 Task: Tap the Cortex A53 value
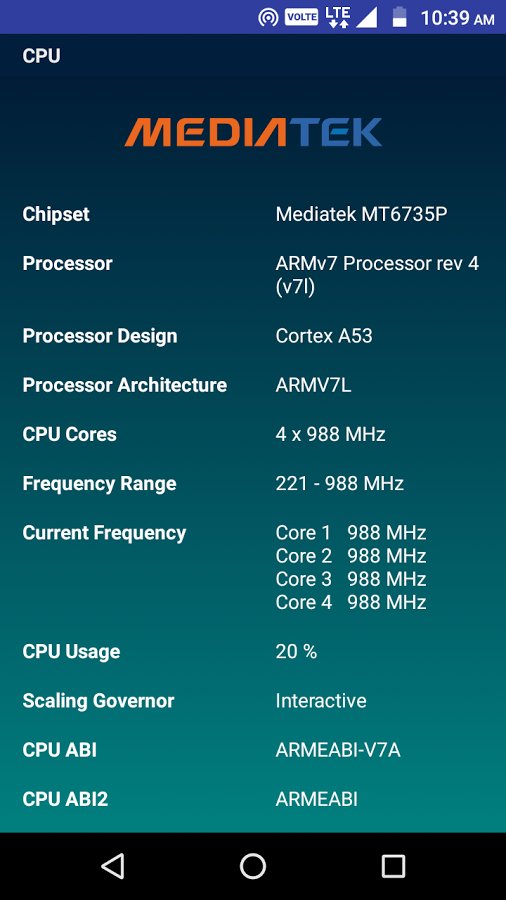pos(324,336)
